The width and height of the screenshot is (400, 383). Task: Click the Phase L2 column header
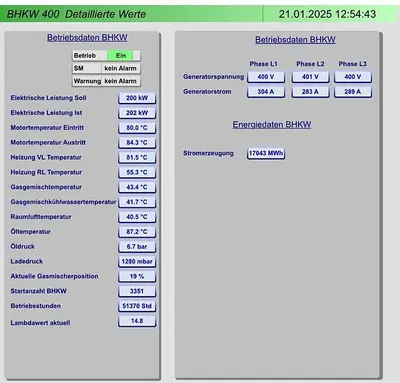(310, 64)
